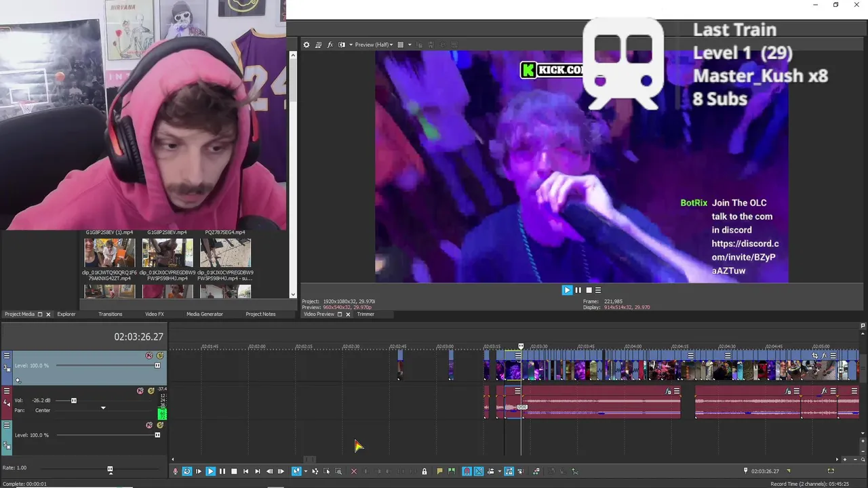Image resolution: width=868 pixels, height=488 pixels.
Task: Solo video track 3
Action: (x=160, y=356)
